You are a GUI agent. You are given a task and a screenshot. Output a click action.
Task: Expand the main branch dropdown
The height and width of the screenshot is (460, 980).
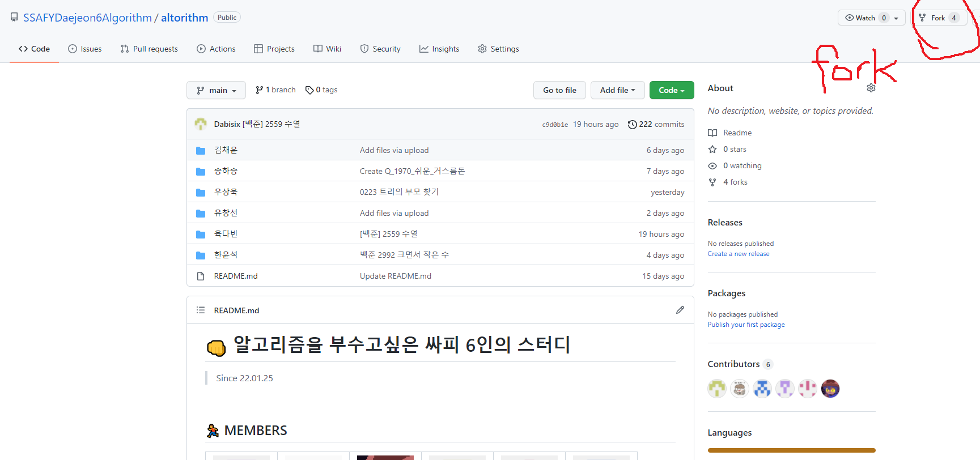click(x=216, y=90)
